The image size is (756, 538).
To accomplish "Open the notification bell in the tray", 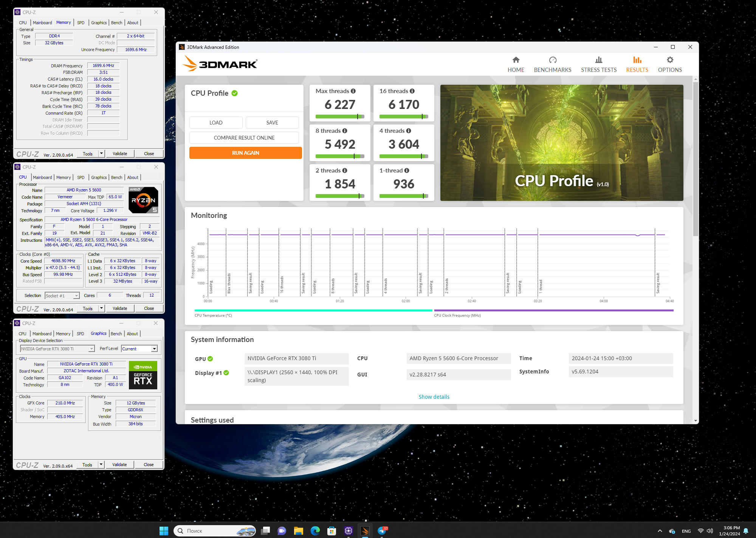I will pyautogui.click(x=746, y=531).
